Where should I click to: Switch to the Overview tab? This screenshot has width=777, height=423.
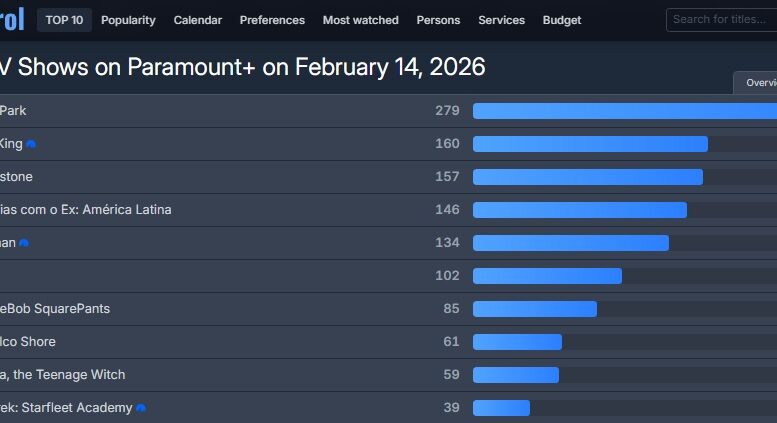pos(760,83)
